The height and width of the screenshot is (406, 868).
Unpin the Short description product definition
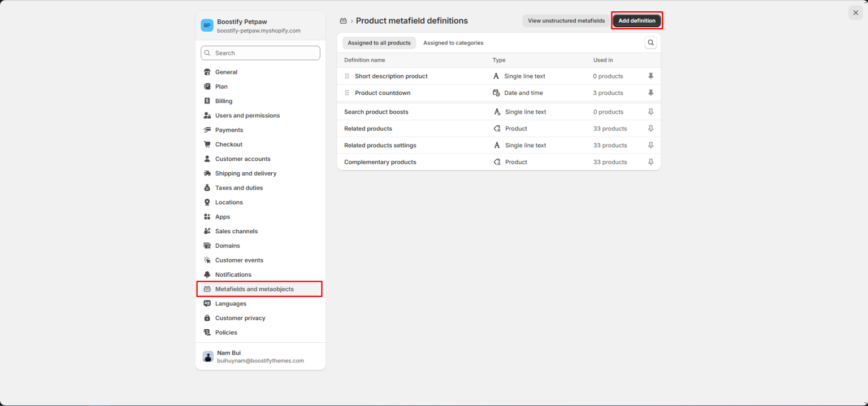click(x=650, y=76)
